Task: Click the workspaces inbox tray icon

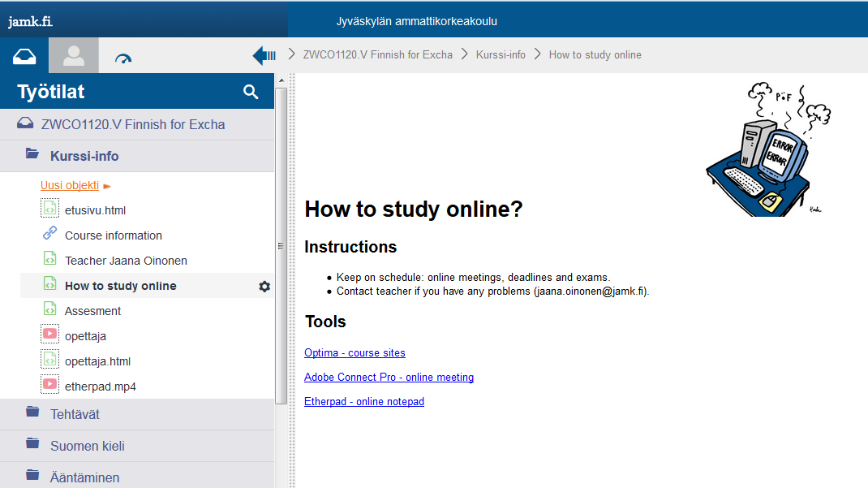Action: pyautogui.click(x=24, y=56)
